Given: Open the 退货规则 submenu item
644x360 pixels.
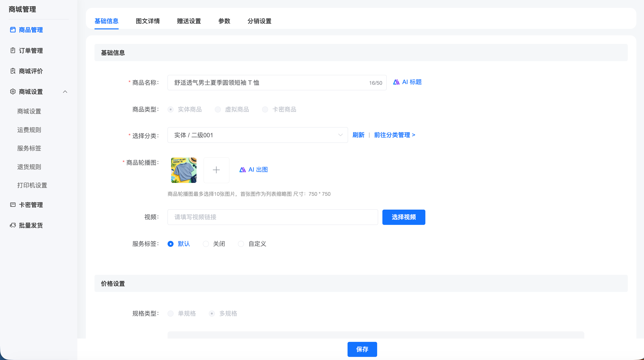Looking at the screenshot, I should tap(29, 167).
